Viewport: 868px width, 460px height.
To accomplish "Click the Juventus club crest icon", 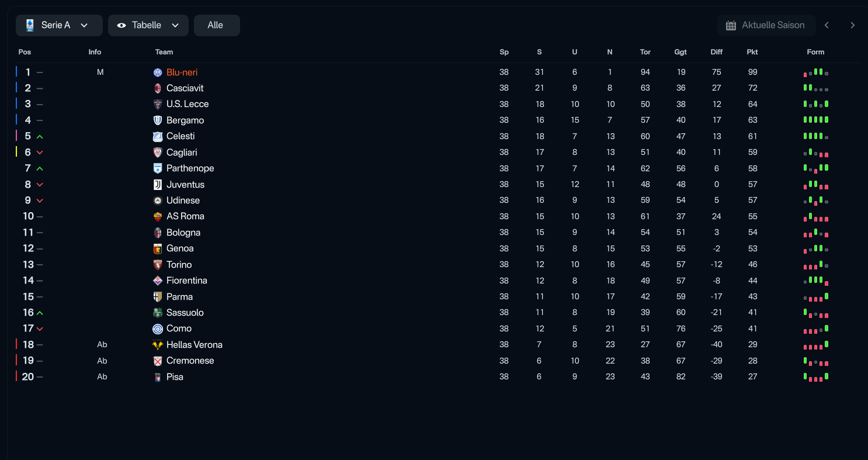I will click(157, 185).
